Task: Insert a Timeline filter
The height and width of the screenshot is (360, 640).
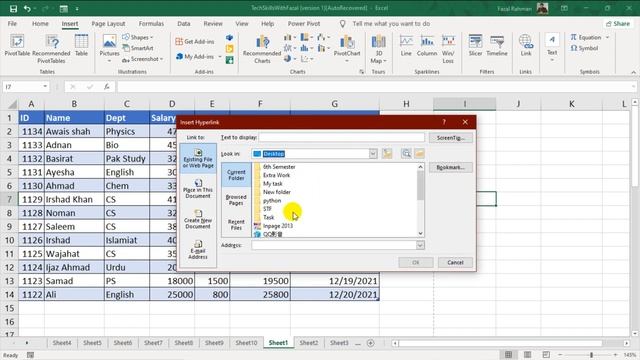Action: coord(497,46)
